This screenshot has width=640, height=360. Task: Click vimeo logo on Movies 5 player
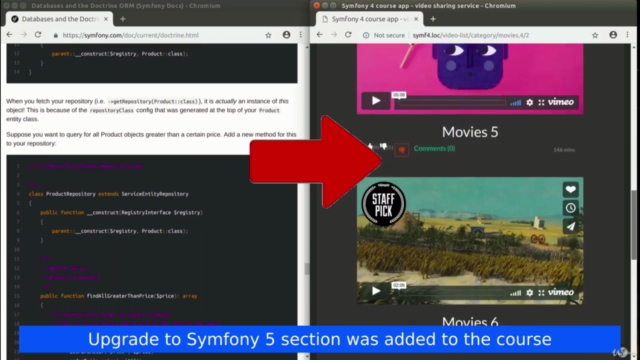coord(561,102)
